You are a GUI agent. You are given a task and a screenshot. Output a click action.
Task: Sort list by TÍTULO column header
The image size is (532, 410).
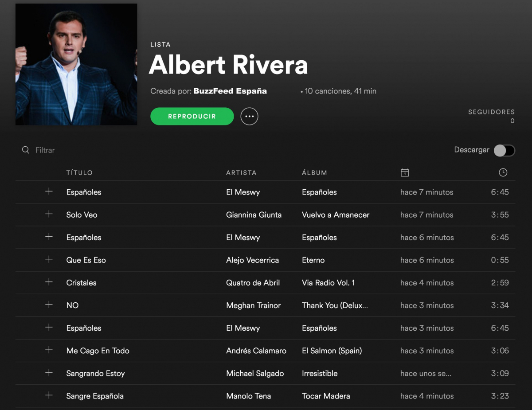tap(79, 172)
